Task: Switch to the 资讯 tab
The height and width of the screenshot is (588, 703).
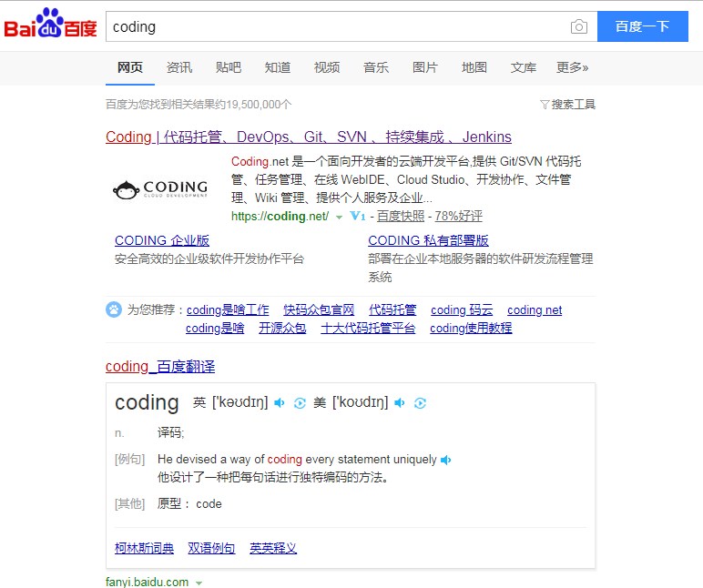Action: 179,67
